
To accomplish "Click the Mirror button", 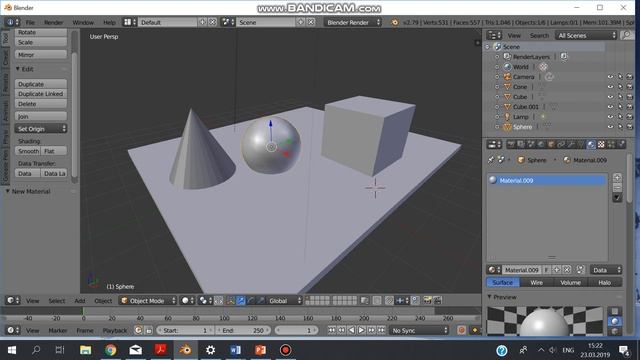I will pos(41,55).
